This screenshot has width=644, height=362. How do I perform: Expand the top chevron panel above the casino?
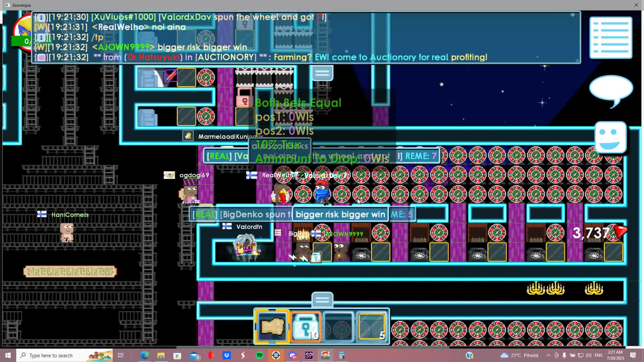tap(322, 73)
